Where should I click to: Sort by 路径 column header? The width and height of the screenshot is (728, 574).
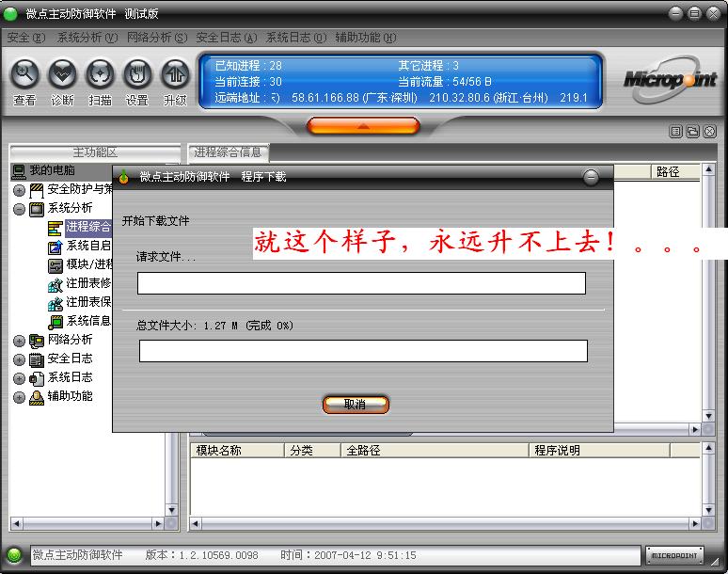pos(675,172)
